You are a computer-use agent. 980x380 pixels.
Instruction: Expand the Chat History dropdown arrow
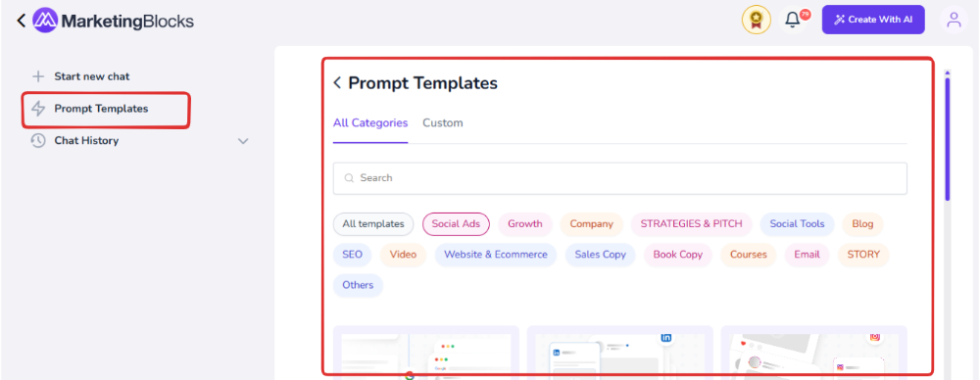pyautogui.click(x=244, y=141)
